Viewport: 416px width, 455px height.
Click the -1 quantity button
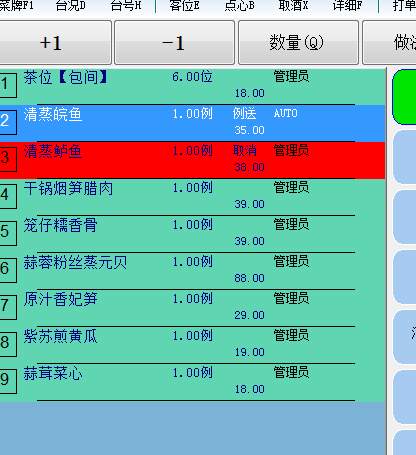174,42
